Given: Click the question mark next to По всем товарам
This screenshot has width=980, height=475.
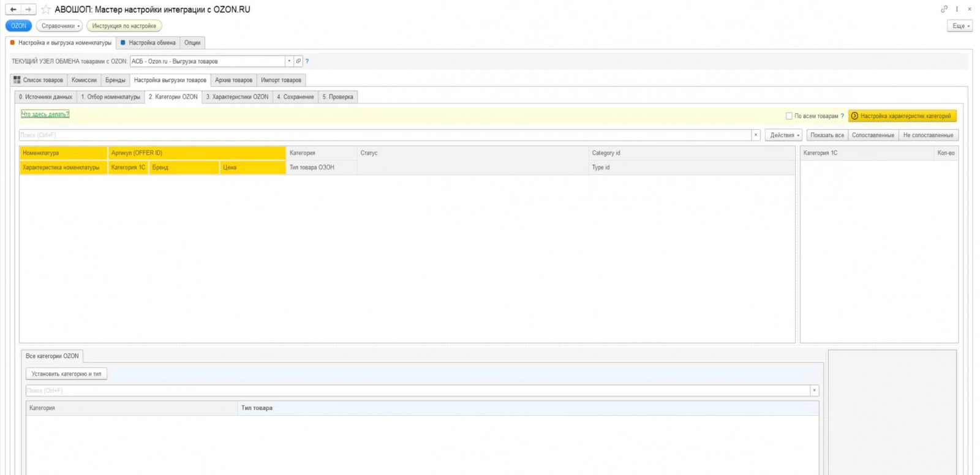Looking at the screenshot, I should point(842,116).
